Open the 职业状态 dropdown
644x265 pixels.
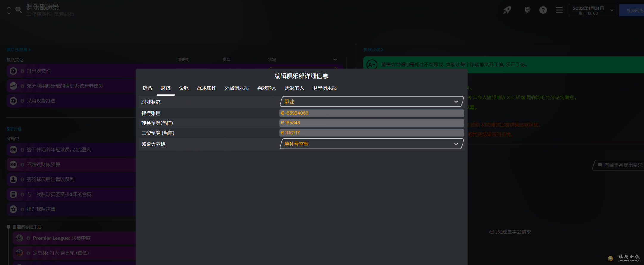(x=371, y=102)
